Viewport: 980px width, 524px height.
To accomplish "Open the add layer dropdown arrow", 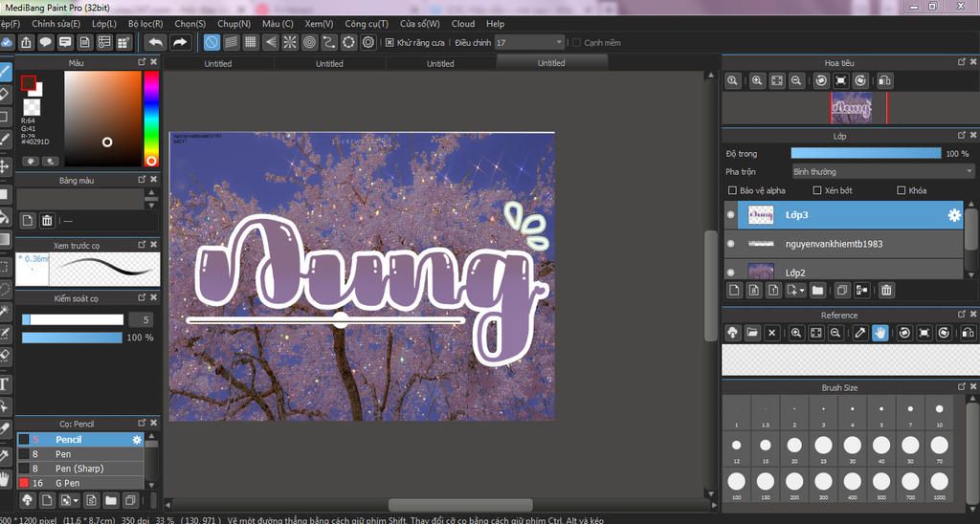I will coord(802,291).
